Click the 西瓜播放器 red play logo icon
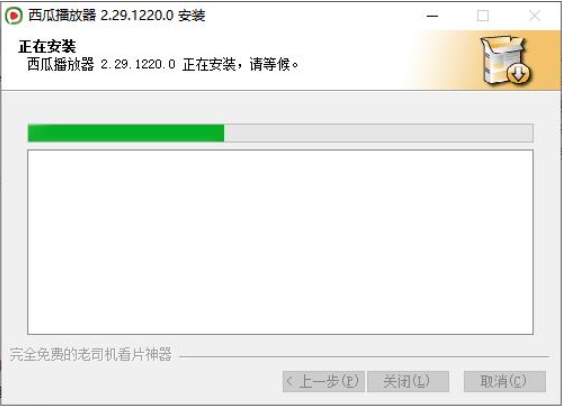Image resolution: width=562 pixels, height=406 pixels. pos(14,16)
